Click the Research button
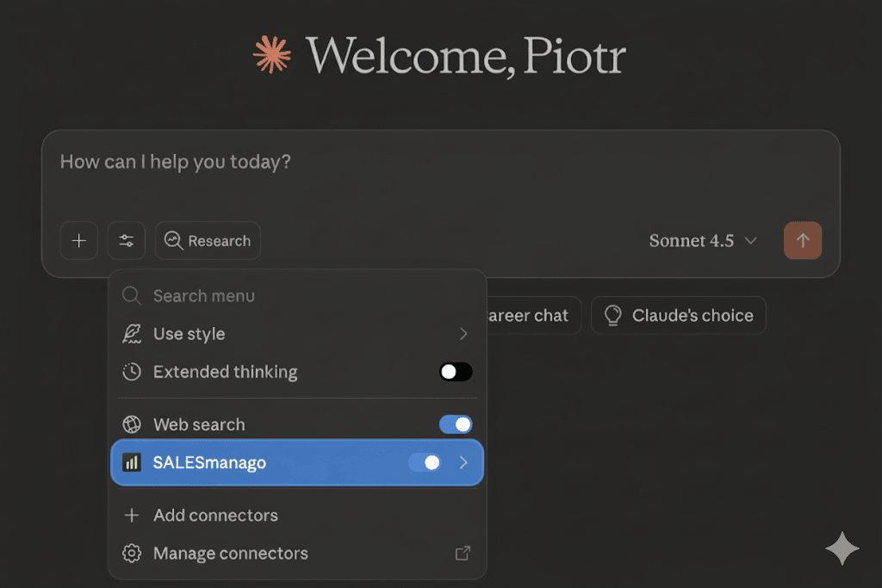 pyautogui.click(x=208, y=241)
